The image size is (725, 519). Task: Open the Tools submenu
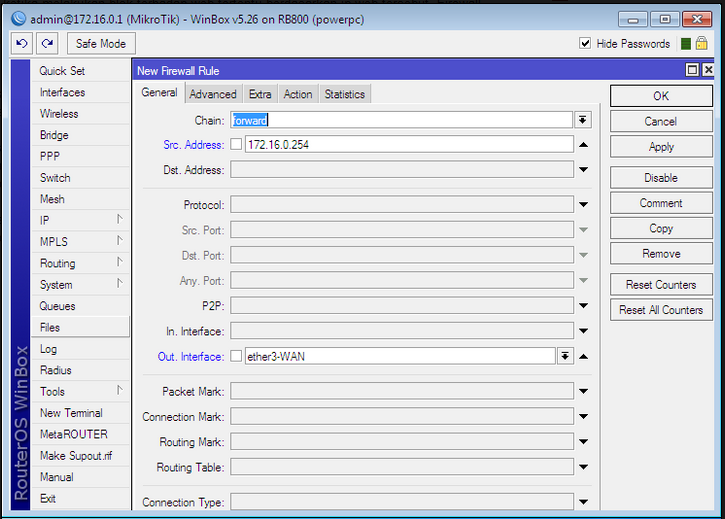[x=80, y=391]
